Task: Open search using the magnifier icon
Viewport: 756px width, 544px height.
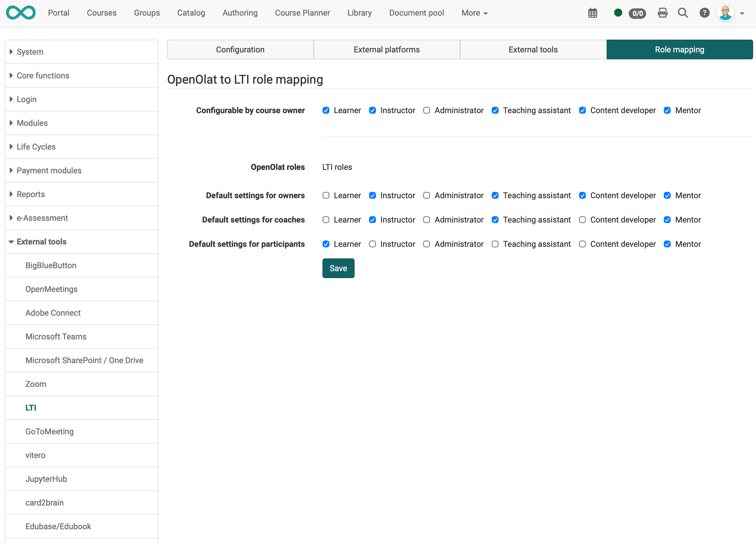Action: point(683,13)
